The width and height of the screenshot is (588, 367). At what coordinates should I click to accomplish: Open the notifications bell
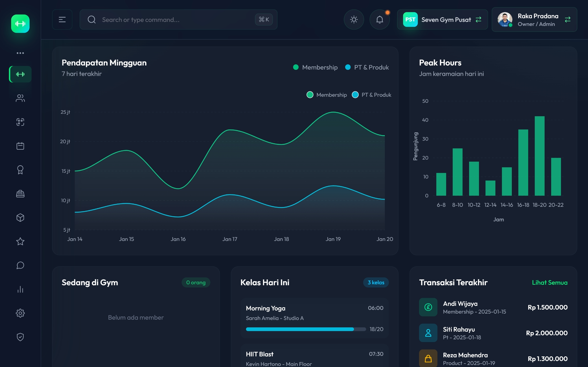coord(380,20)
